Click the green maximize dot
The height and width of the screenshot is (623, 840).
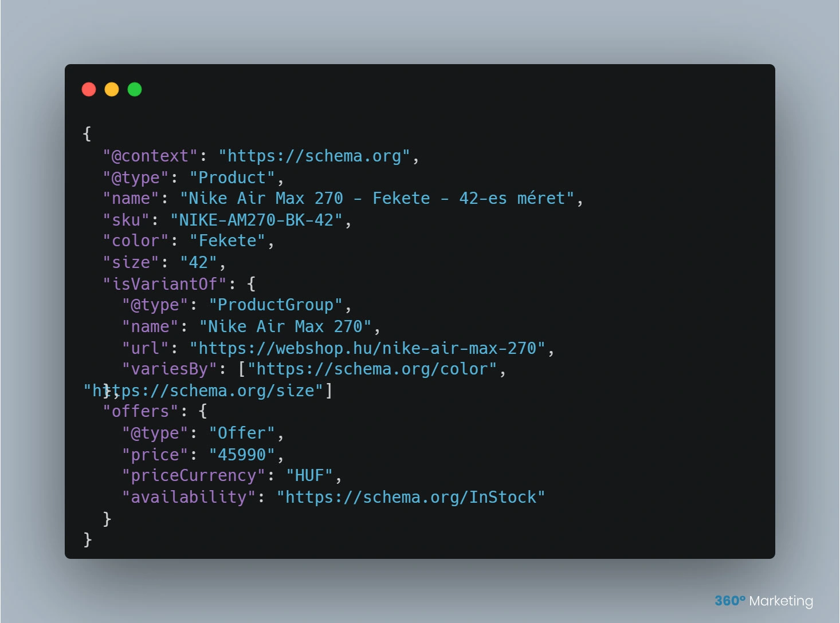click(135, 89)
